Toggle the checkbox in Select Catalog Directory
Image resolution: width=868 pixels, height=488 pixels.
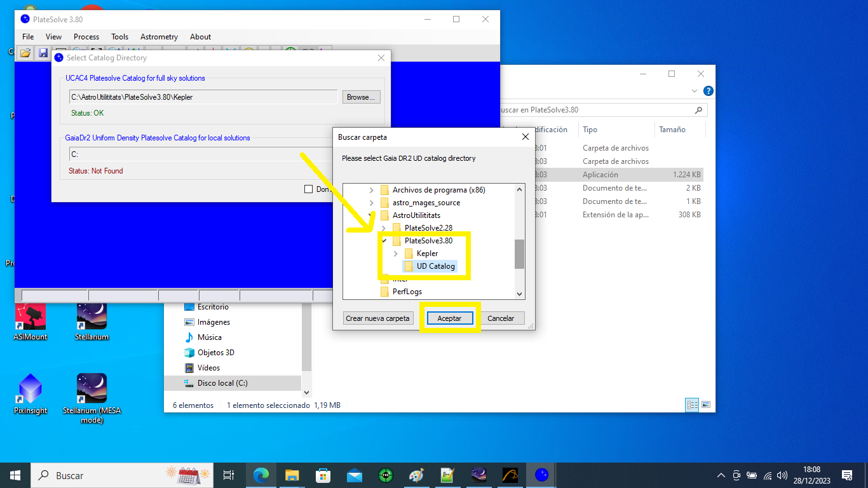[x=309, y=189]
